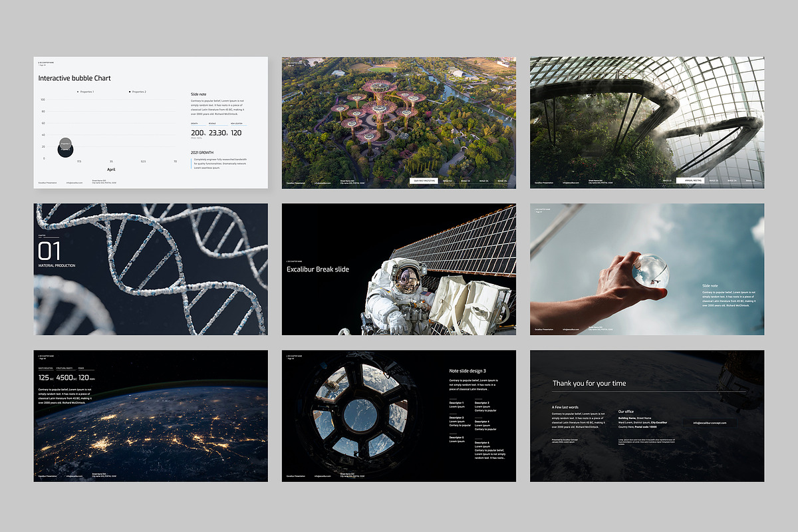Image resolution: width=798 pixels, height=532 pixels.
Task: Click the "Descriptor 2" label
Action: pyautogui.click(x=482, y=403)
